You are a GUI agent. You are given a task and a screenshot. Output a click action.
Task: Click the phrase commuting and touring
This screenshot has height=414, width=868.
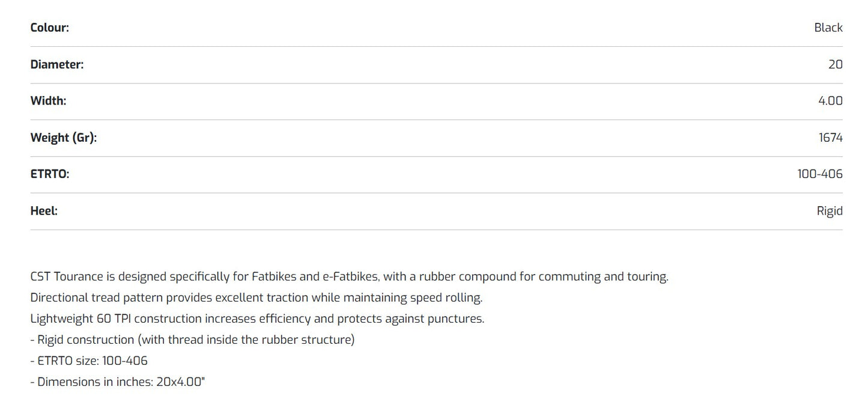603,277
